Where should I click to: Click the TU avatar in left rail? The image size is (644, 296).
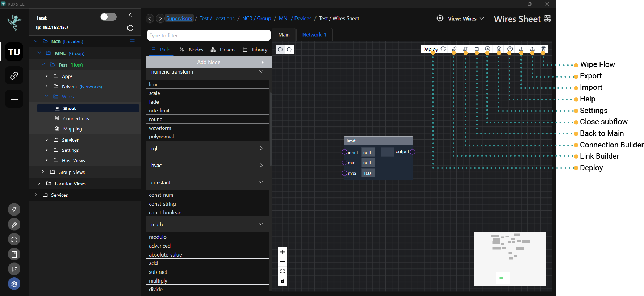click(x=14, y=52)
